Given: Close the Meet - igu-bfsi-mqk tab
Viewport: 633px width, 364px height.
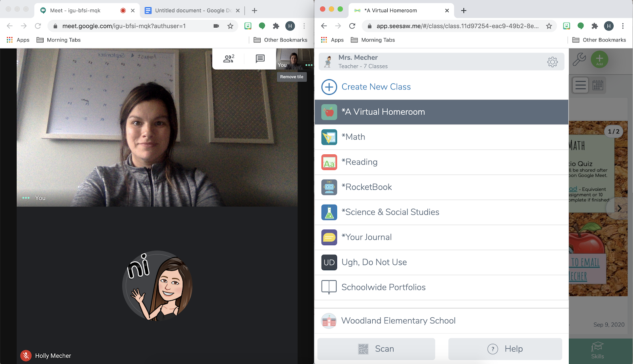Looking at the screenshot, I should point(133,11).
